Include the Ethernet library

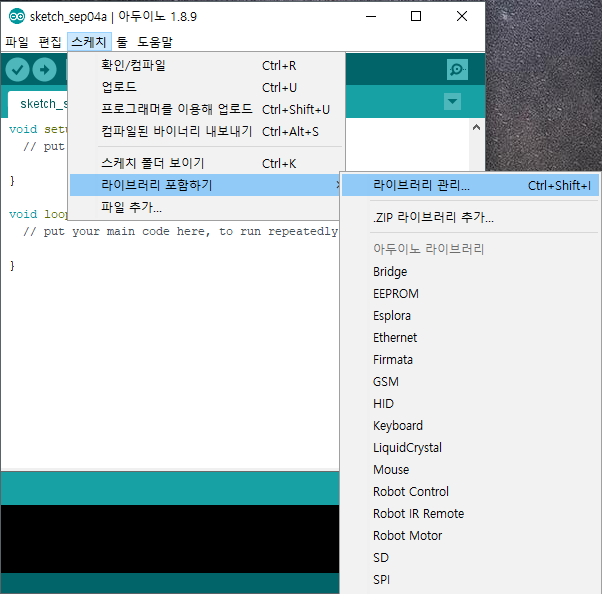(x=470, y=338)
